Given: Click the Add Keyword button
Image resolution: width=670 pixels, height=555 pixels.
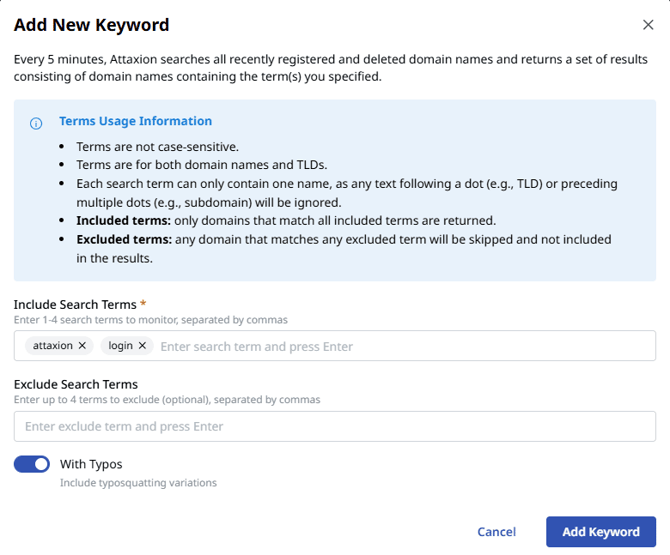Looking at the screenshot, I should (x=600, y=532).
